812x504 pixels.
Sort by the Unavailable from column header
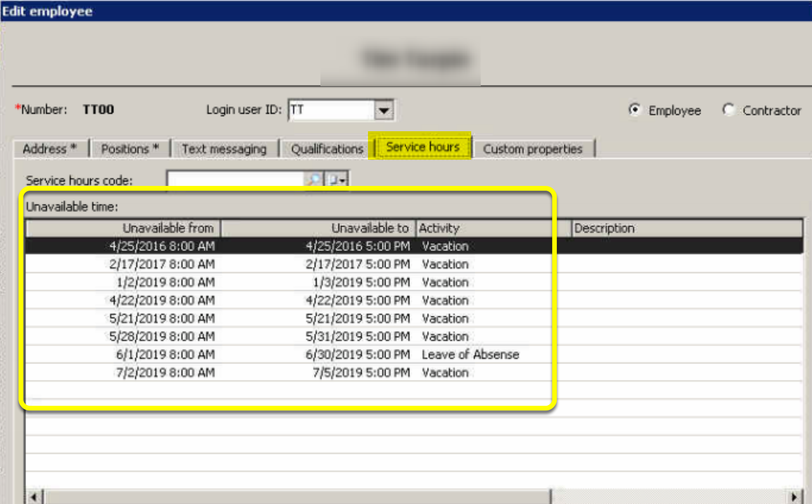123,228
